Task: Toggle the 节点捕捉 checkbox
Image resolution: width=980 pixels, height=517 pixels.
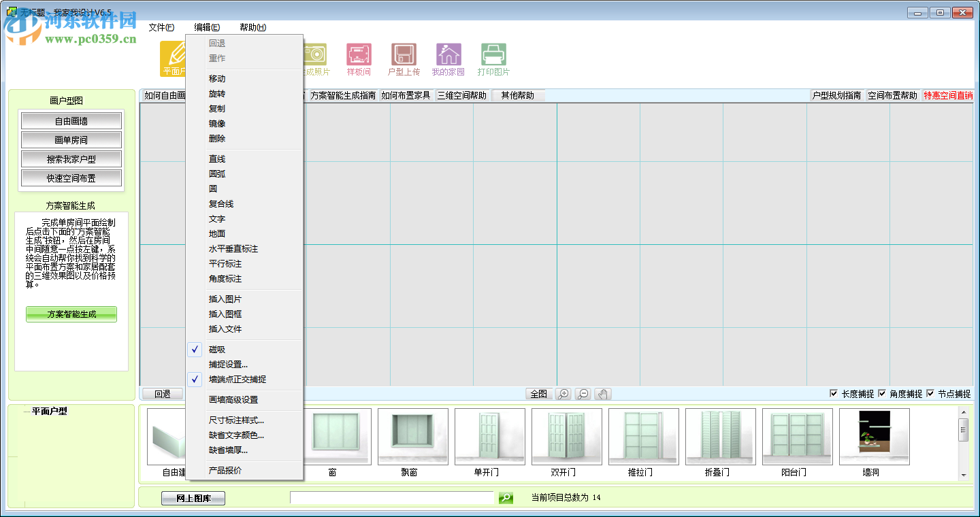Action: click(930, 393)
